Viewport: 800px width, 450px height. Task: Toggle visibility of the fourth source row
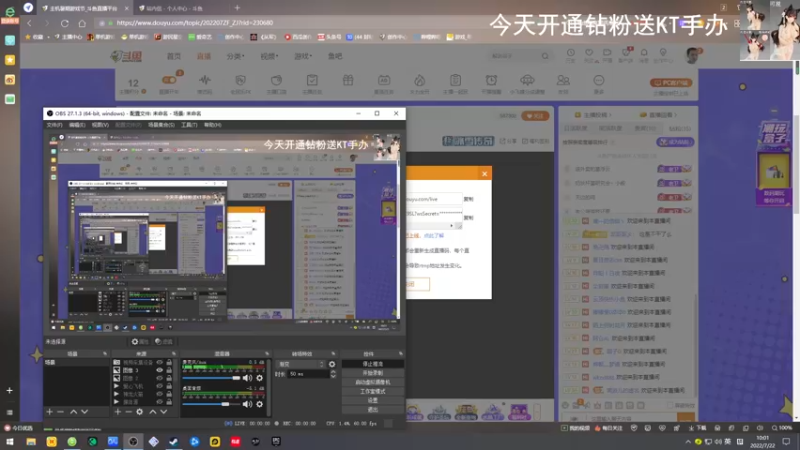pyautogui.click(x=160, y=386)
